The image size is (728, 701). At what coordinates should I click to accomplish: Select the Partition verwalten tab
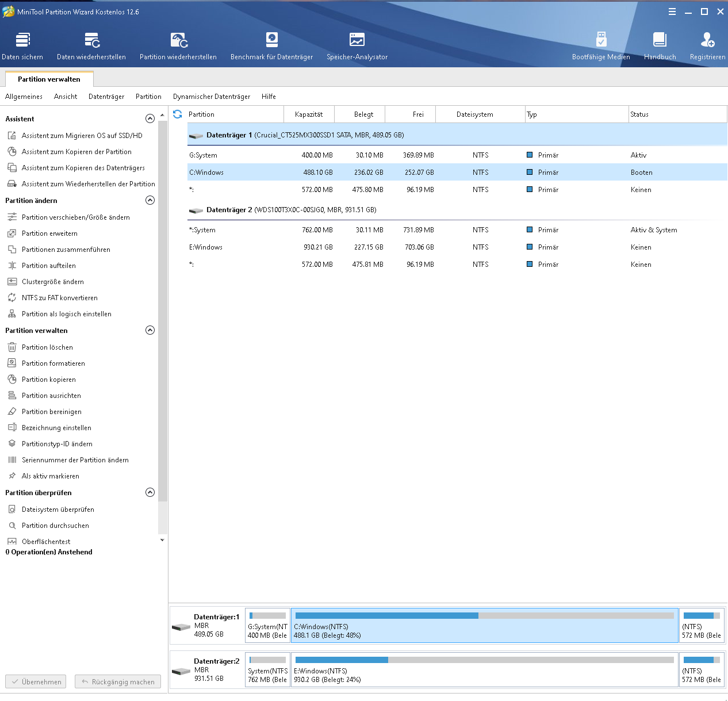point(49,79)
